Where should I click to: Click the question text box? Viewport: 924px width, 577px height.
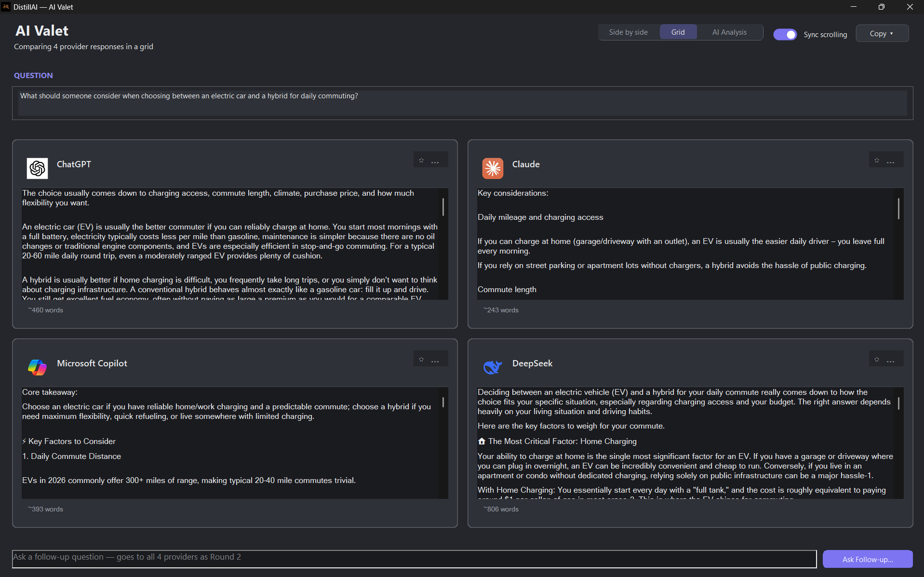[x=463, y=103]
